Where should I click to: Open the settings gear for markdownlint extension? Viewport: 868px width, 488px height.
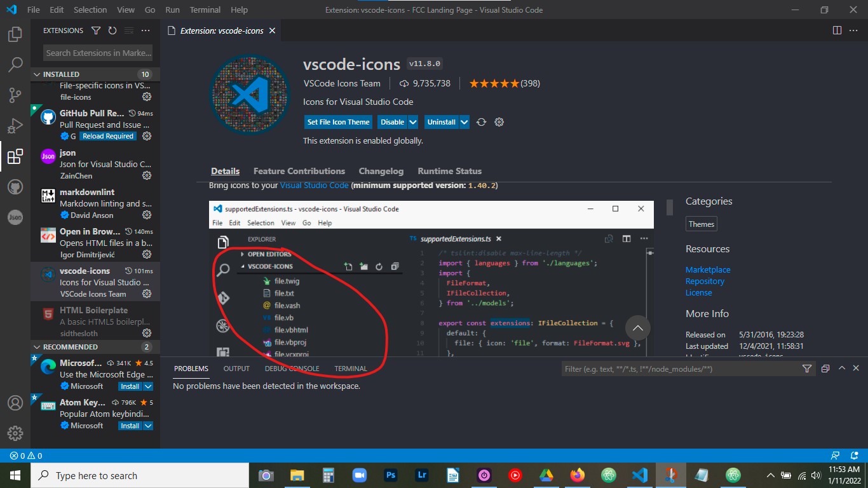[x=146, y=215]
